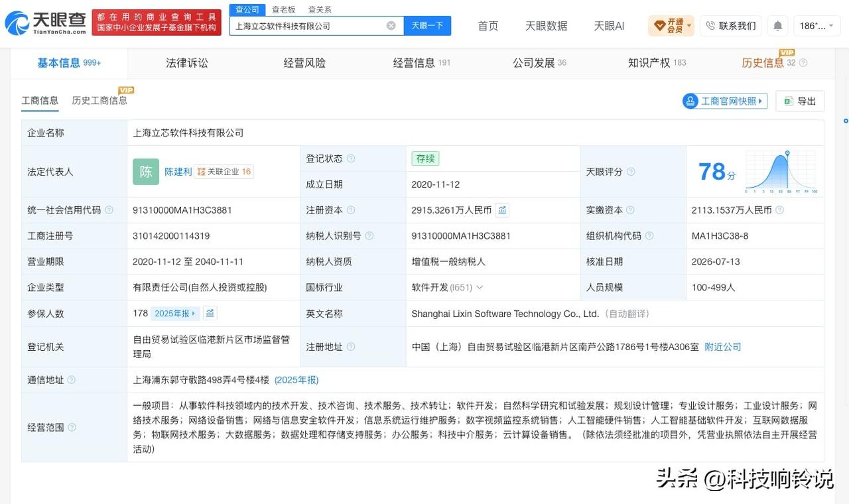
Task: Open legal representative 陈建利 link
Action: tap(178, 172)
